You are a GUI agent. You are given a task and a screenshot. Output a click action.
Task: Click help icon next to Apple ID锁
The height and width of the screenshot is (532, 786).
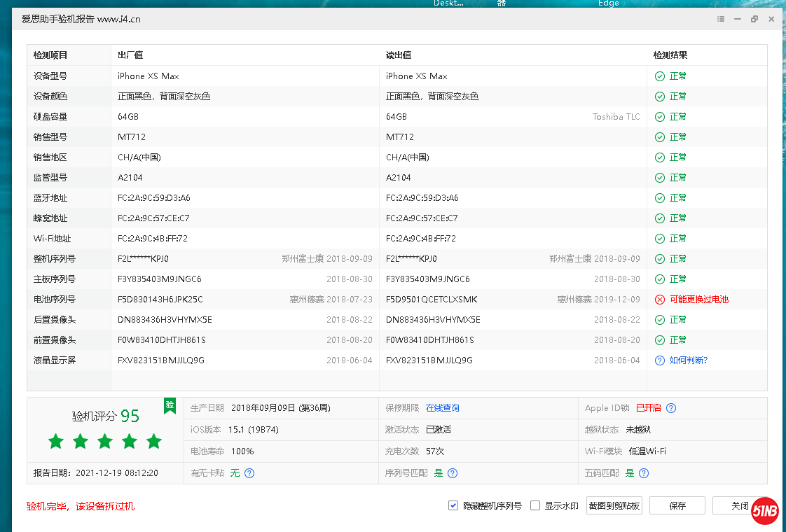tap(671, 408)
